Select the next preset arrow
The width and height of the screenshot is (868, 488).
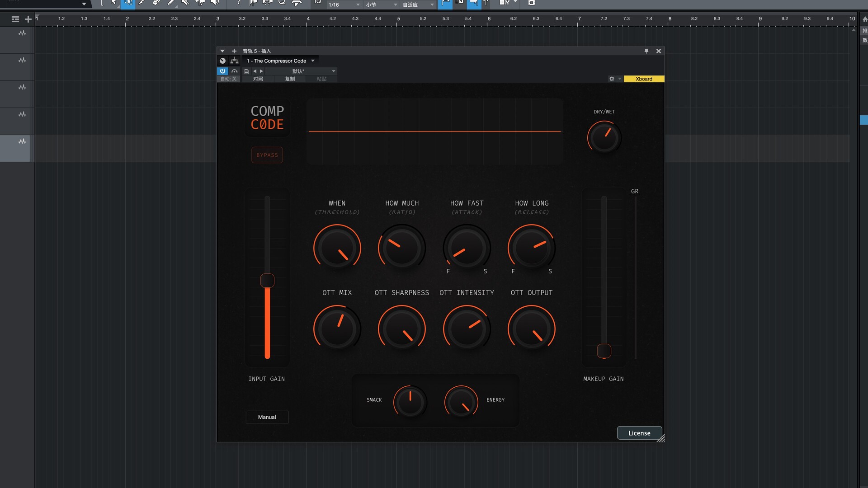point(261,71)
